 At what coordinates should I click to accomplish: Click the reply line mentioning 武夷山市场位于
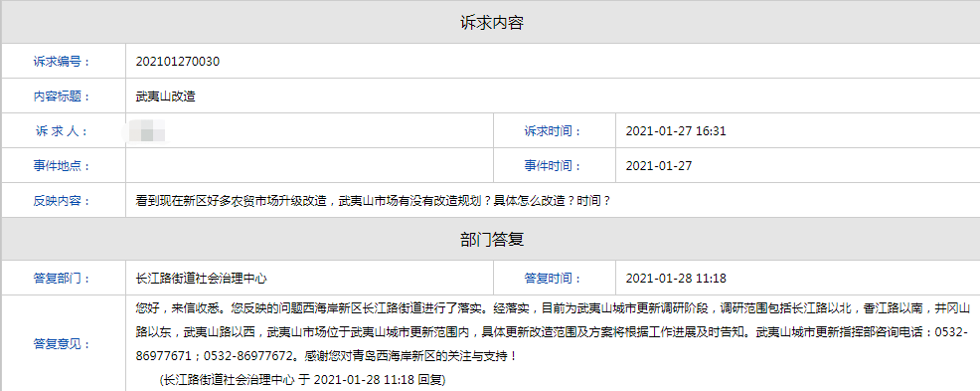[x=553, y=331]
